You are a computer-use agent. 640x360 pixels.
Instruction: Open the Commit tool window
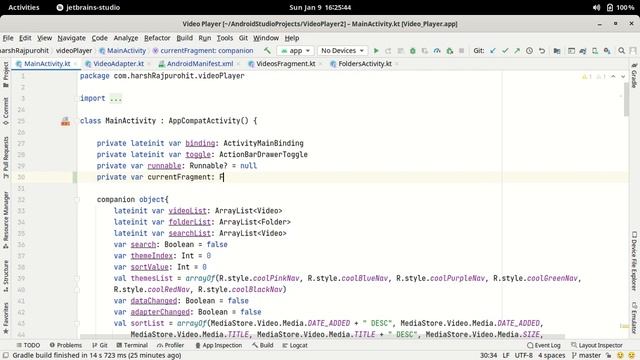pyautogui.click(x=6, y=111)
